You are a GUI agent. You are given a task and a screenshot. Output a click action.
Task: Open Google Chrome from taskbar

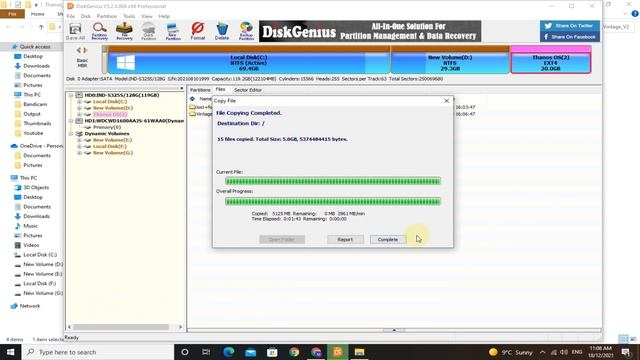coord(294,352)
